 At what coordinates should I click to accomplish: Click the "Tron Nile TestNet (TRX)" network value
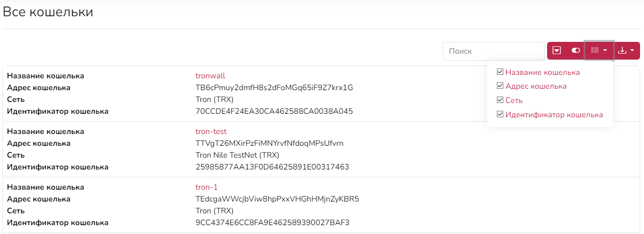[x=237, y=155]
